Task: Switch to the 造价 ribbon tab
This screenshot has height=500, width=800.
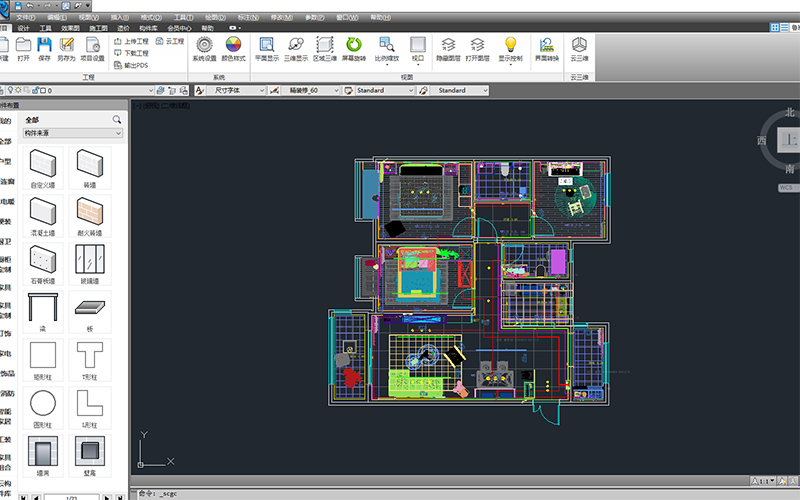Action: click(x=123, y=28)
